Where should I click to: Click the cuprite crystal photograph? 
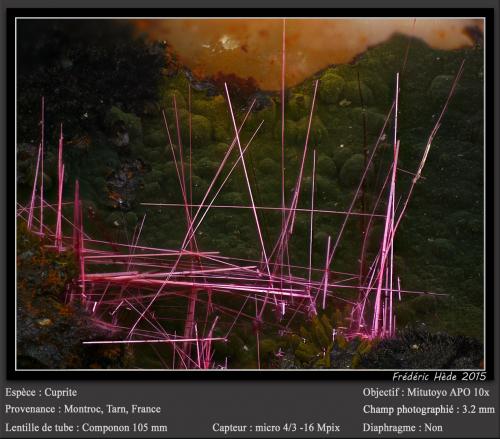point(250,194)
